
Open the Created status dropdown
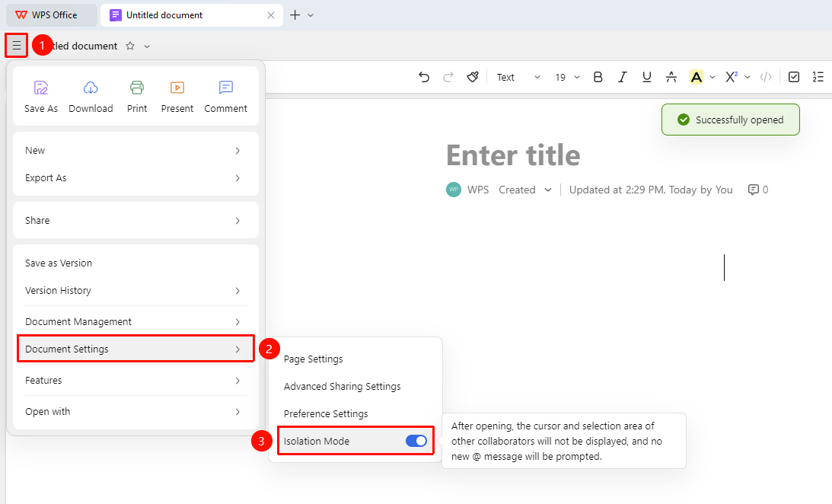coord(525,190)
